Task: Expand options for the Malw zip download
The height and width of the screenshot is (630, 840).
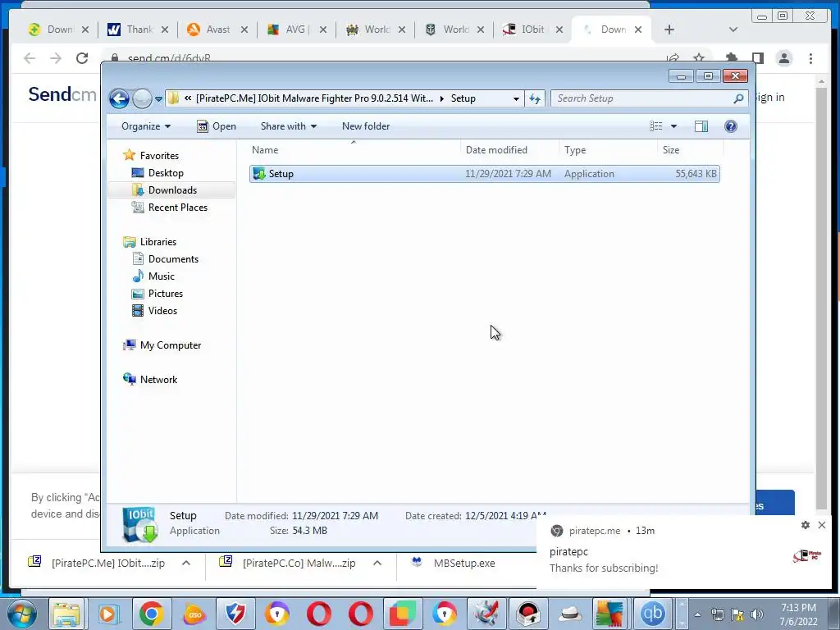Action: coord(377,563)
